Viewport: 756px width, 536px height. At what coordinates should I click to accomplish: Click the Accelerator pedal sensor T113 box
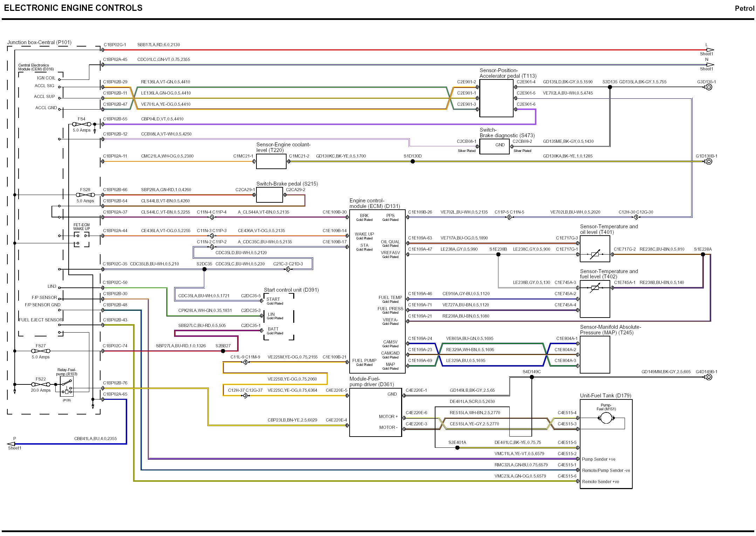coord(496,98)
